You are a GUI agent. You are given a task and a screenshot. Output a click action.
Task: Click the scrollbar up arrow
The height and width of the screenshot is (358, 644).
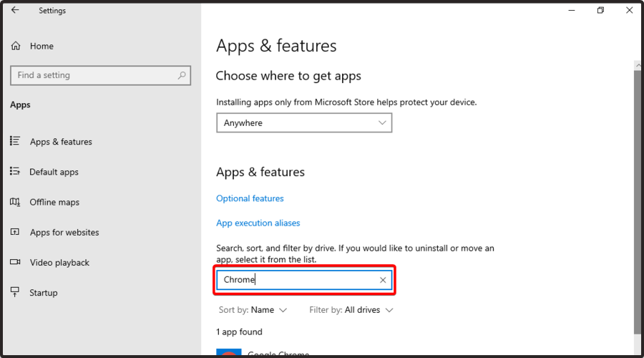(x=638, y=65)
